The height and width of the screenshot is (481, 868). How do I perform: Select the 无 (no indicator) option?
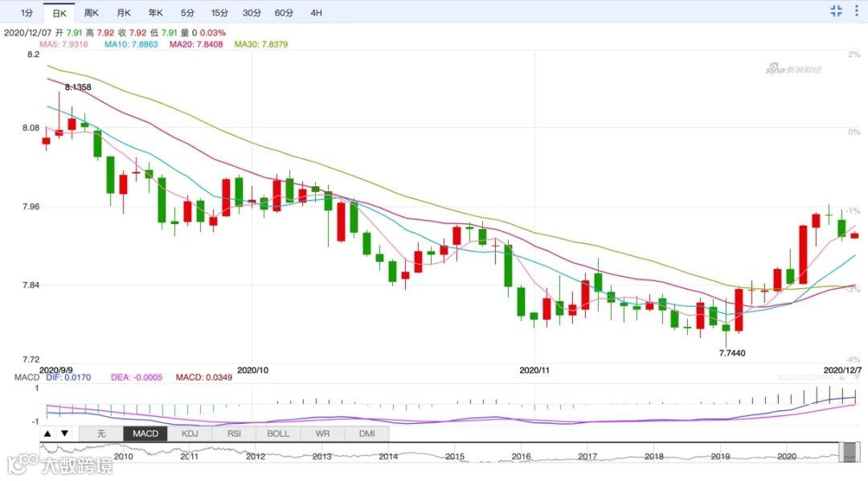tap(100, 434)
